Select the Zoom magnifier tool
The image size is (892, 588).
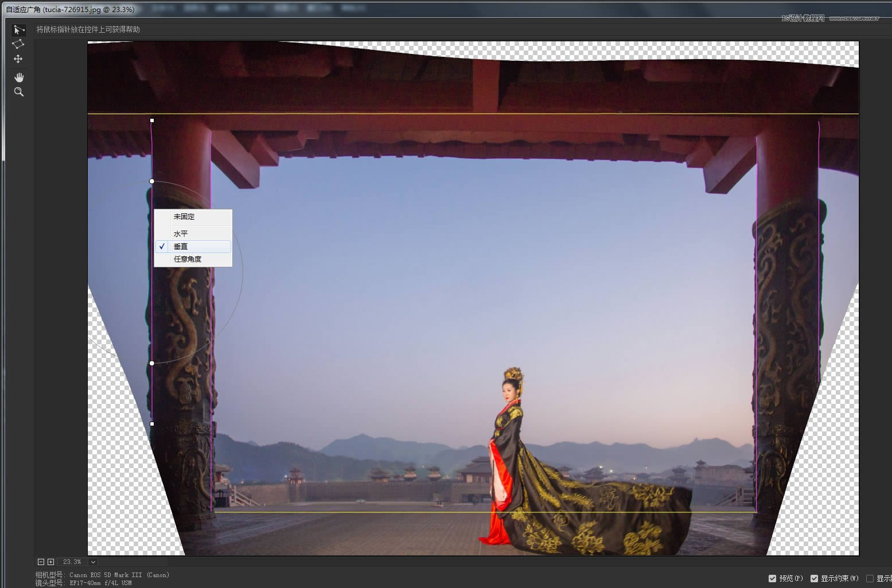(18, 92)
